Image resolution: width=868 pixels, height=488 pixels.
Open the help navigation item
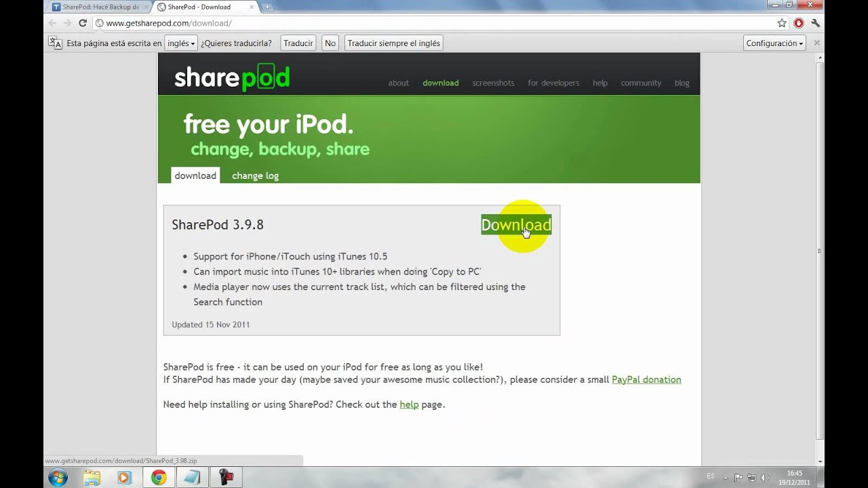click(x=600, y=83)
